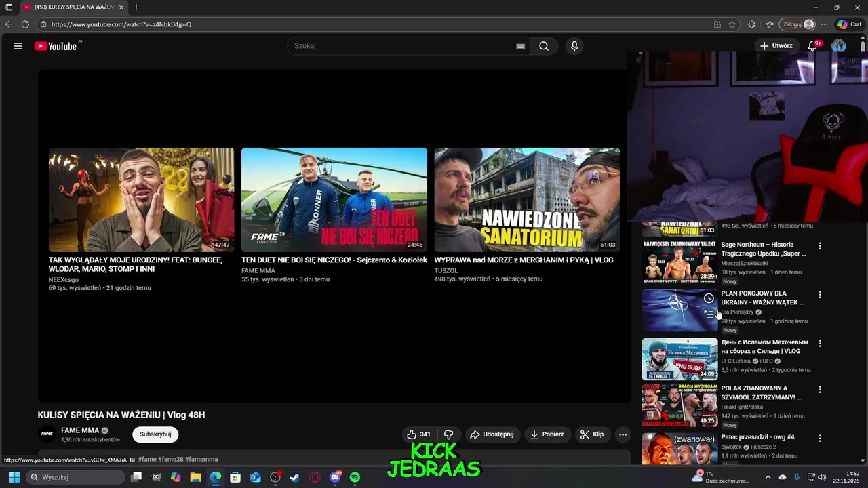Add PLAN POKOJOWY video to Watch Later
868x488 pixels.
(x=709, y=298)
